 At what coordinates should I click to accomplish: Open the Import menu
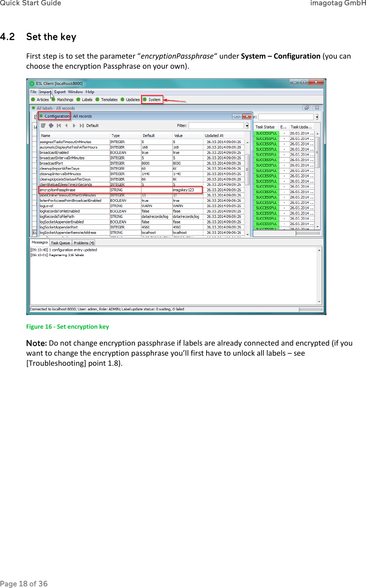point(45,92)
